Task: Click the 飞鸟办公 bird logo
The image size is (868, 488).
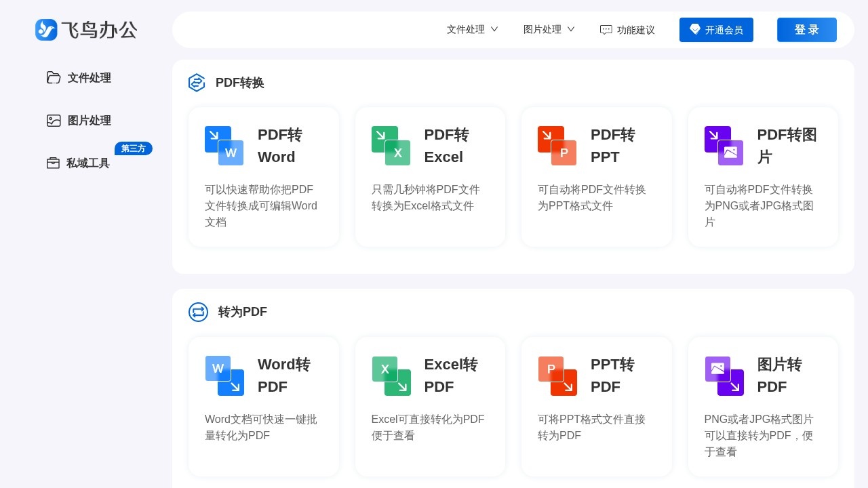Action: (x=46, y=30)
